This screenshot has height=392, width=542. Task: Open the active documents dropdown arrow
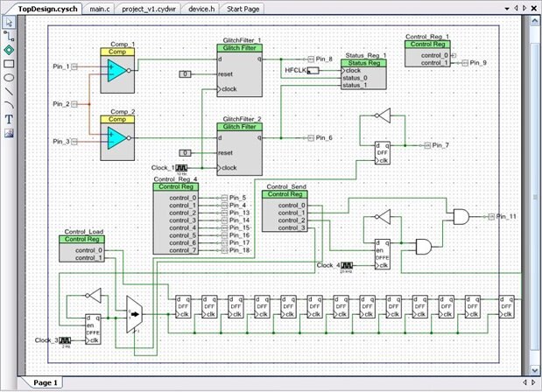point(507,9)
